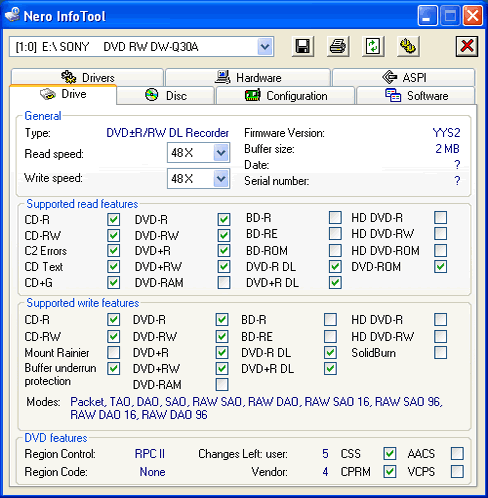The image size is (488, 498).
Task: Expand the SONY DVD RW drive selector
Action: click(265, 47)
